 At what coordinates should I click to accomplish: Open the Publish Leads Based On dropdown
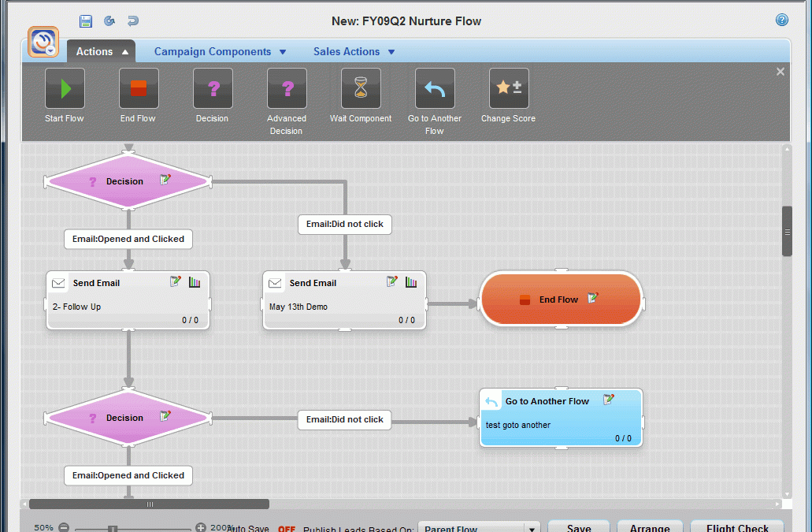tap(479, 528)
